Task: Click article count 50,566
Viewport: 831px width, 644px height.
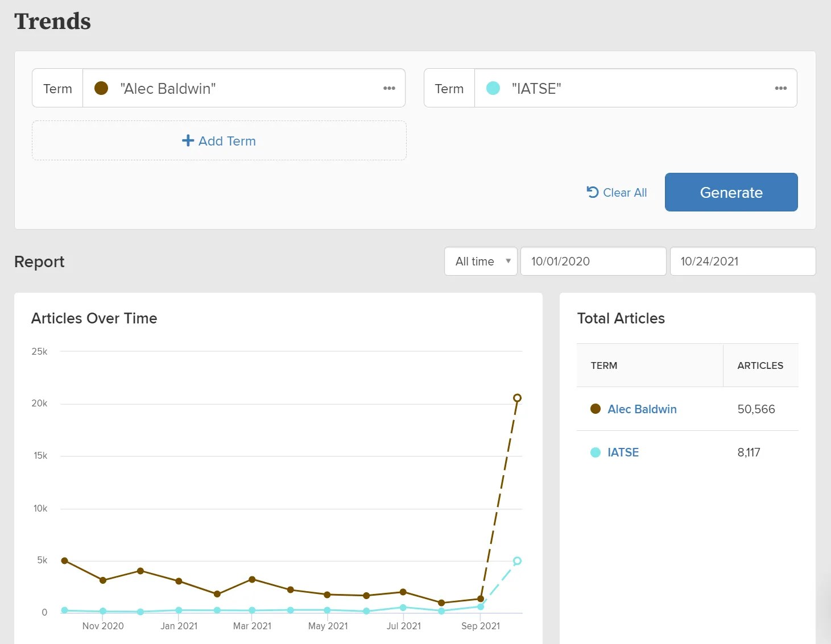Action: pyautogui.click(x=756, y=409)
